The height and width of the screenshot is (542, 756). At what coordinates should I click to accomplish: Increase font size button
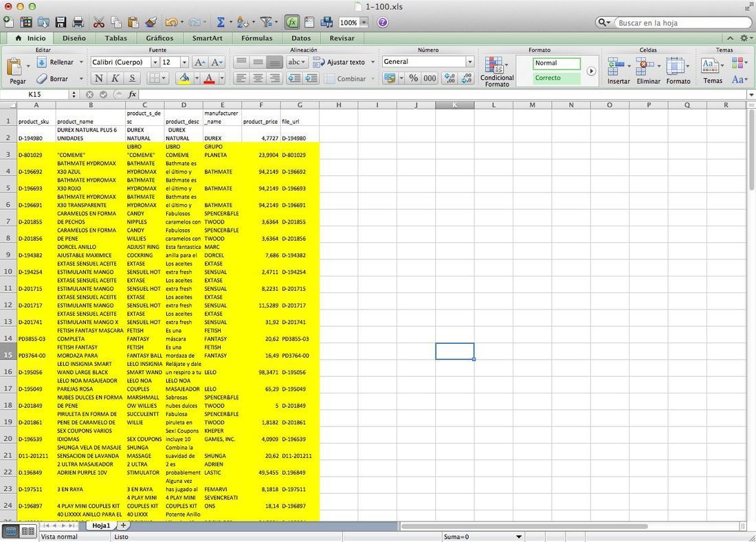(x=199, y=63)
